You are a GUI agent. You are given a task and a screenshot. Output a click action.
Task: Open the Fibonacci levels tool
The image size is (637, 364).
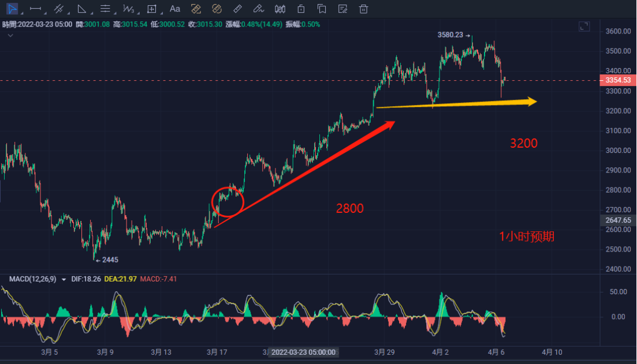(x=105, y=9)
